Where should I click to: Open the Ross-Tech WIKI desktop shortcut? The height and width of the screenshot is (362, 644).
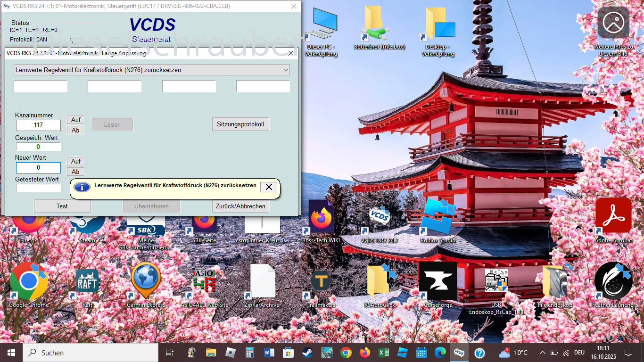321,220
